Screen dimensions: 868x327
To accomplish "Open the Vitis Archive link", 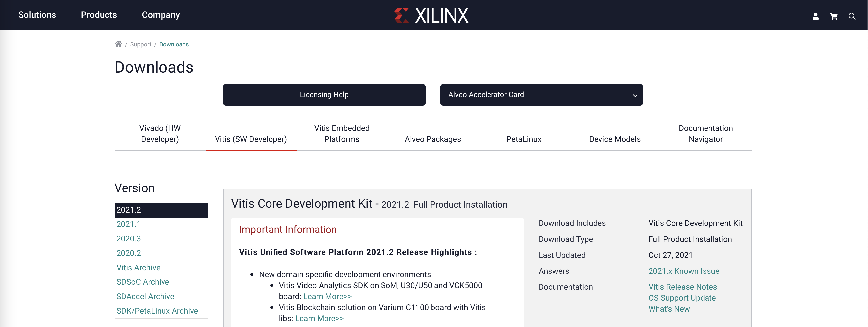I will [138, 268].
